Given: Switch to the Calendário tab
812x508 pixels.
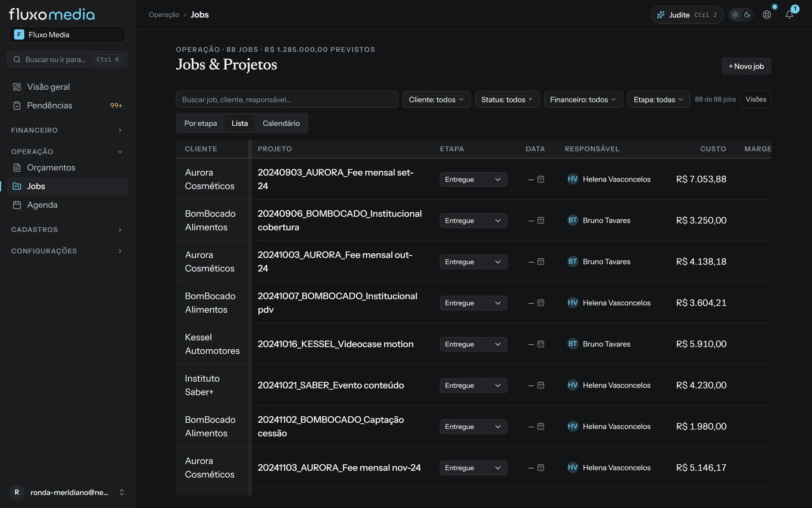Looking at the screenshot, I should [x=281, y=123].
